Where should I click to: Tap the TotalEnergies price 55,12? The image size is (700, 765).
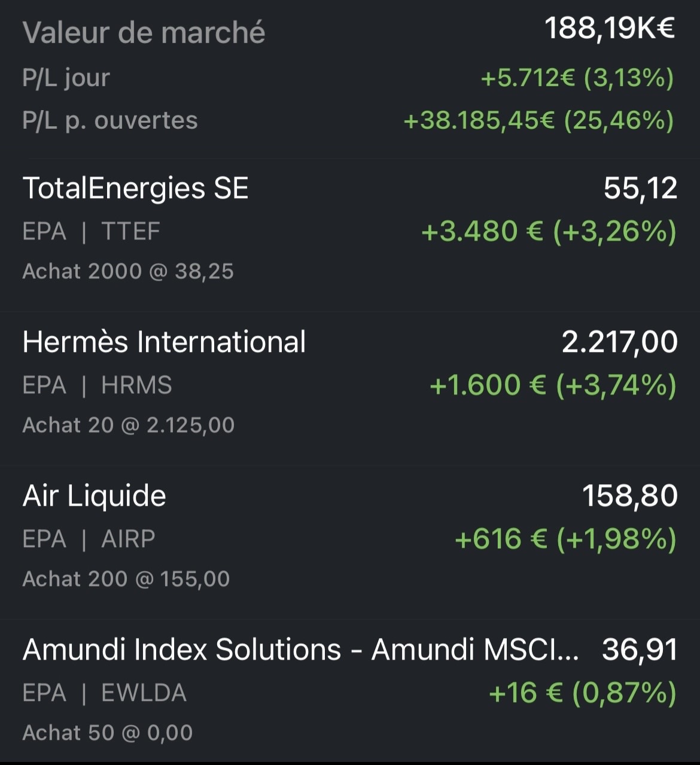[640, 188]
